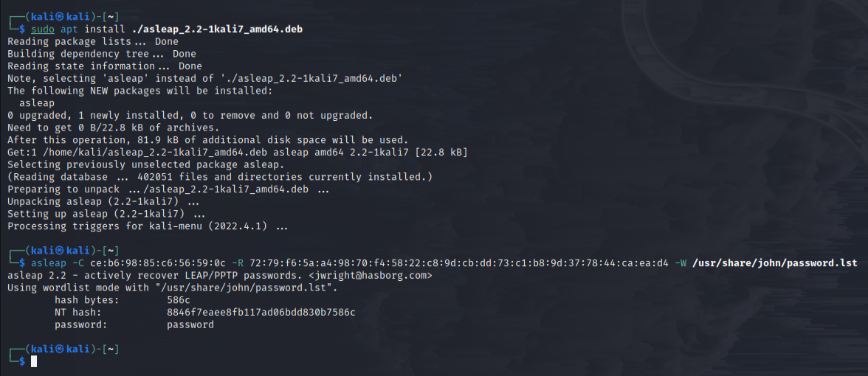
Task: Click the -R response flag
Action: pos(240,263)
